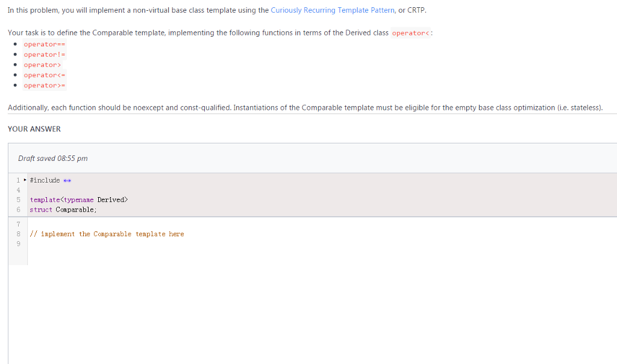Click line number 8 in the gutter
Screen dimensions: 617x364
pyautogui.click(x=18, y=234)
